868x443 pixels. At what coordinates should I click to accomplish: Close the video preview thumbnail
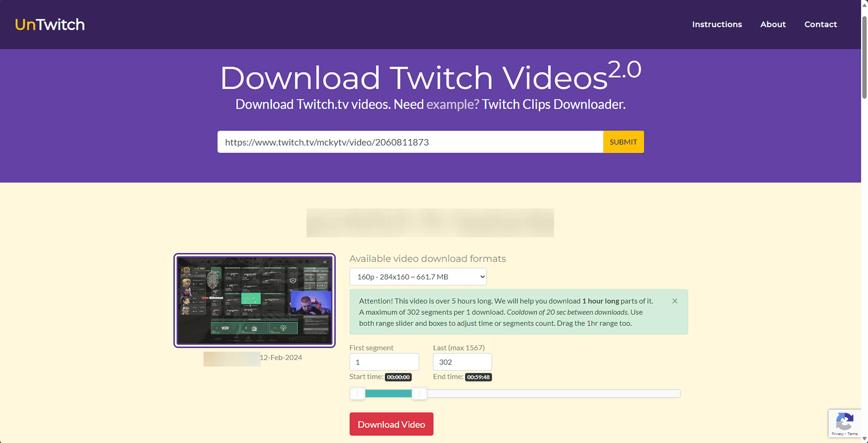[325, 262]
